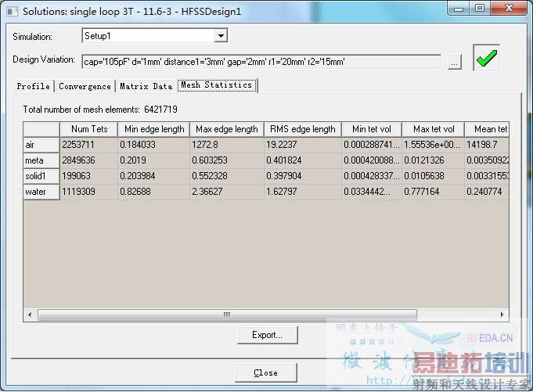Click the cell with value 0.401824

[303, 160]
